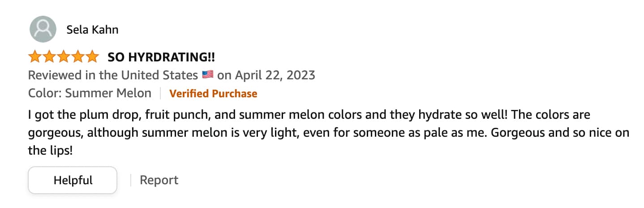Click the April 22, 2023 review date
This screenshot has width=644, height=208.
tap(275, 75)
